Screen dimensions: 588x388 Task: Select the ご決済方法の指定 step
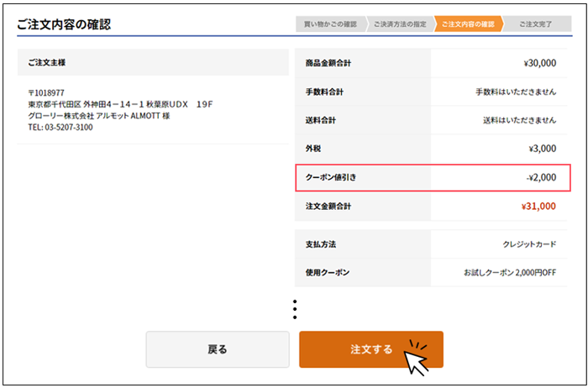400,24
